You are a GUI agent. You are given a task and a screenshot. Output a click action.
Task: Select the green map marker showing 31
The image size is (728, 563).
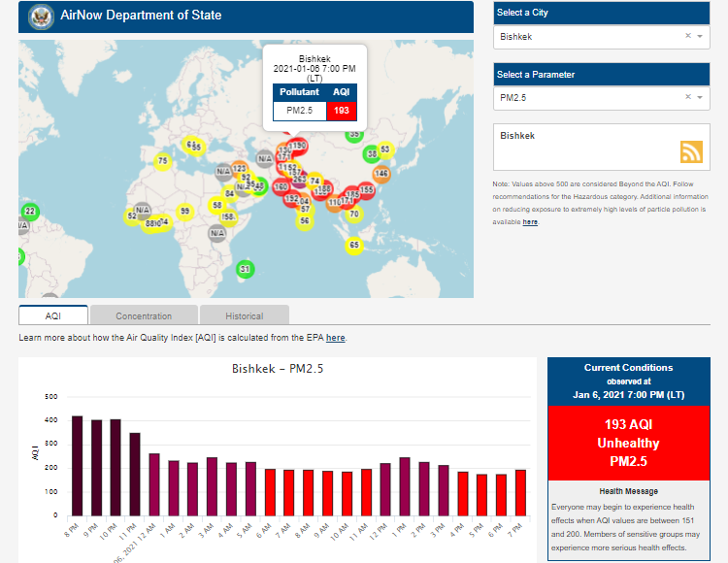pyautogui.click(x=246, y=269)
